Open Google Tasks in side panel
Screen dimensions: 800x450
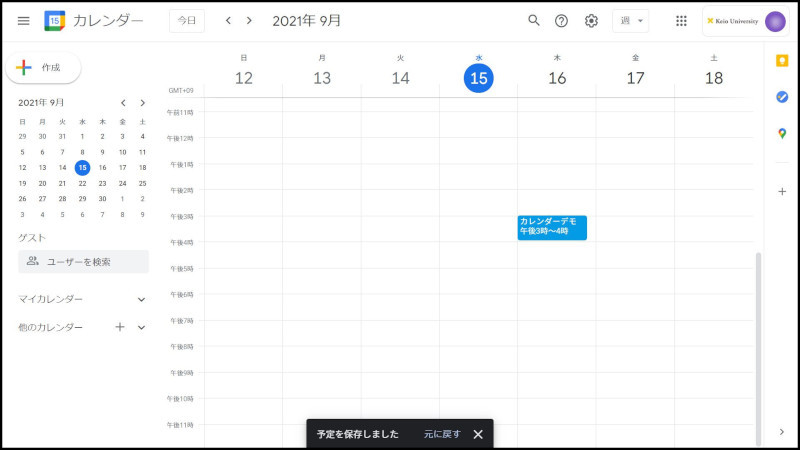tap(782, 97)
